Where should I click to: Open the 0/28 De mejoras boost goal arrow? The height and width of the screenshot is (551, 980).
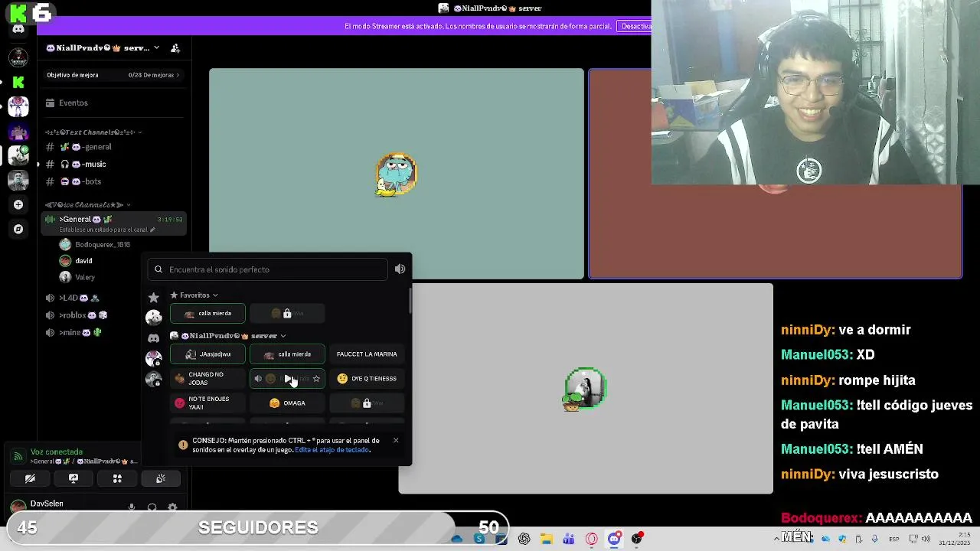(x=177, y=75)
